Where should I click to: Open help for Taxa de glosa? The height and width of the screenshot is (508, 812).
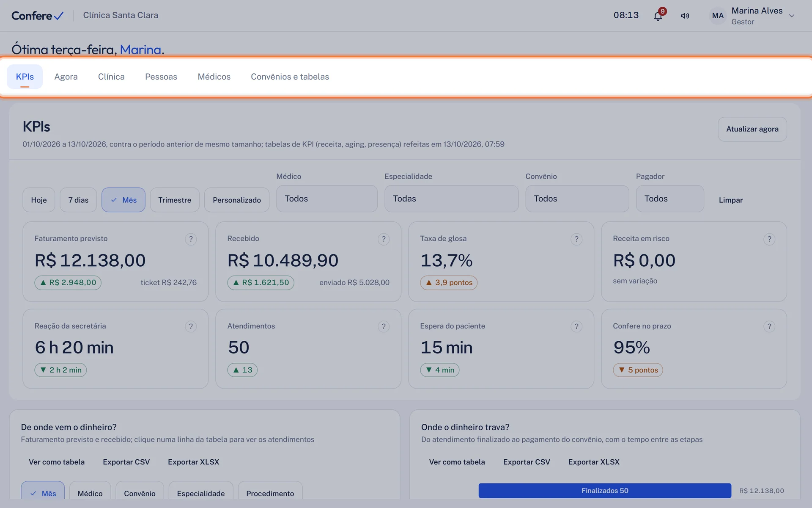(x=576, y=239)
